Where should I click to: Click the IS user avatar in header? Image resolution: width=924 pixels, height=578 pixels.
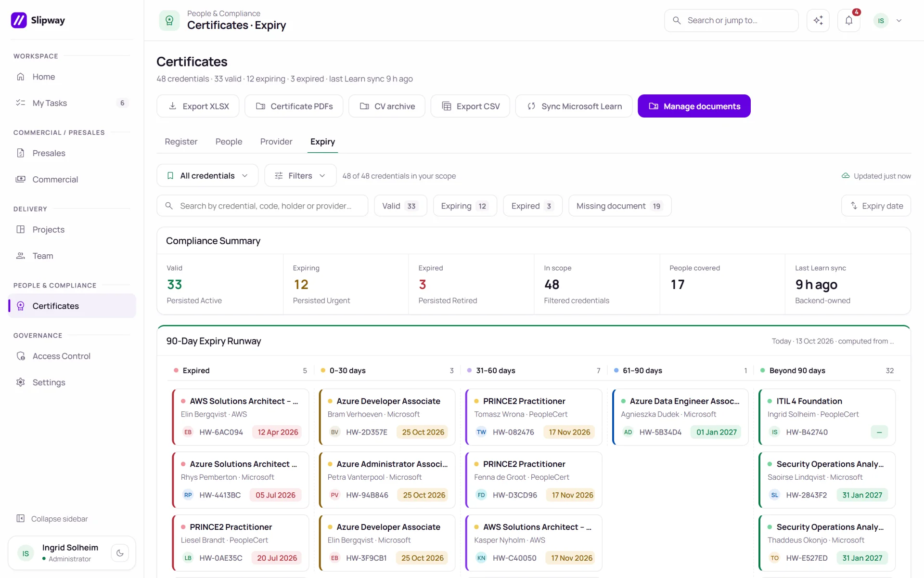881,21
